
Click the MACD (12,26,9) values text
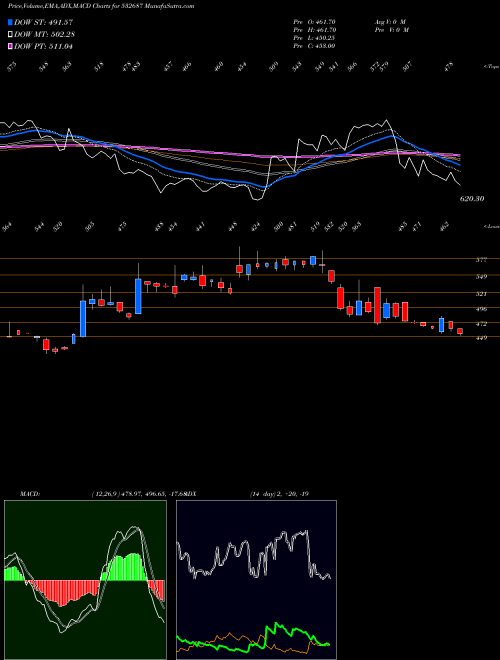(139, 494)
